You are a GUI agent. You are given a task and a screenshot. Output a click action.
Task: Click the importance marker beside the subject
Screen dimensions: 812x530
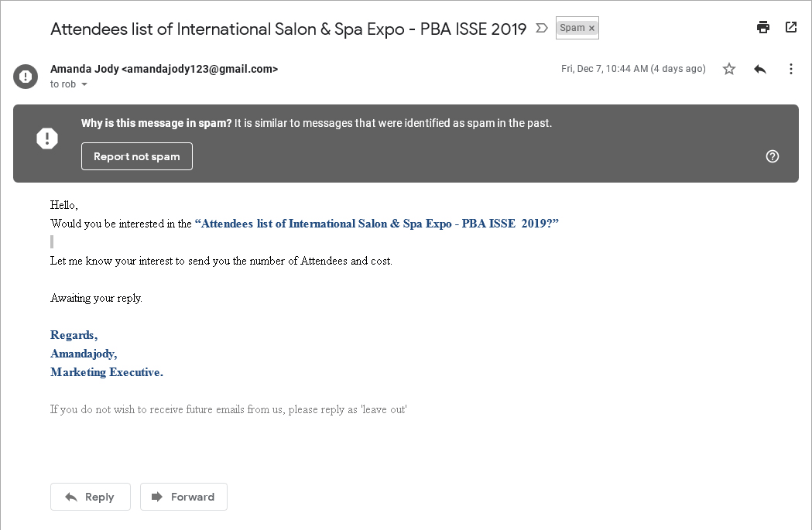(x=541, y=26)
